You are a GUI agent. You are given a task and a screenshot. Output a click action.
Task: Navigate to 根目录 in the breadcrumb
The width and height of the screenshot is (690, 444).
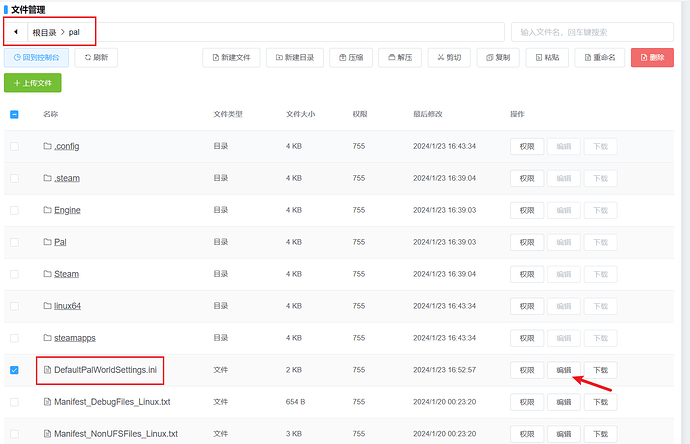click(44, 32)
